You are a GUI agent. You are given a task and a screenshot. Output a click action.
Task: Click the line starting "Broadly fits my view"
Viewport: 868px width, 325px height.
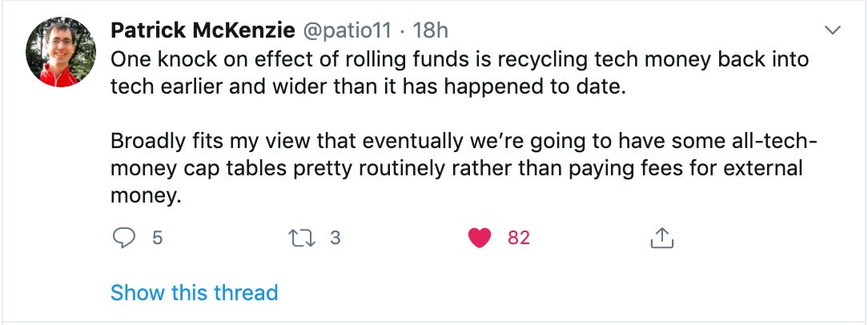pos(463,143)
